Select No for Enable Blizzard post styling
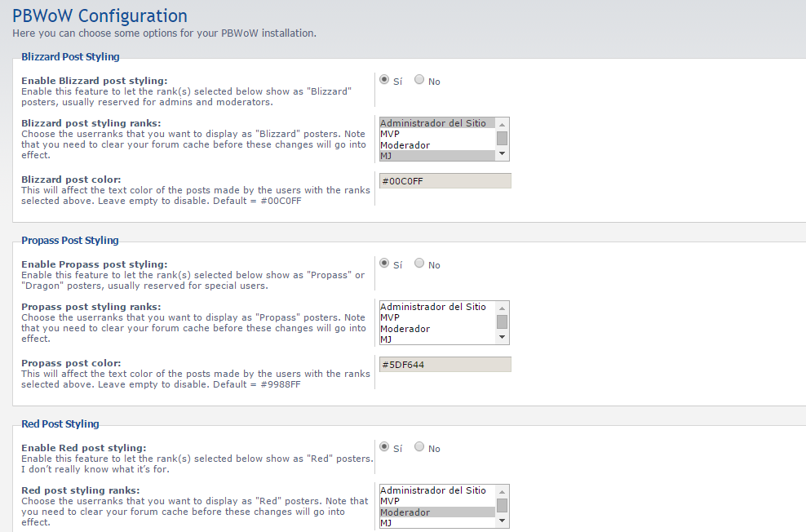Screen dimensions: 806x532 (x=419, y=80)
